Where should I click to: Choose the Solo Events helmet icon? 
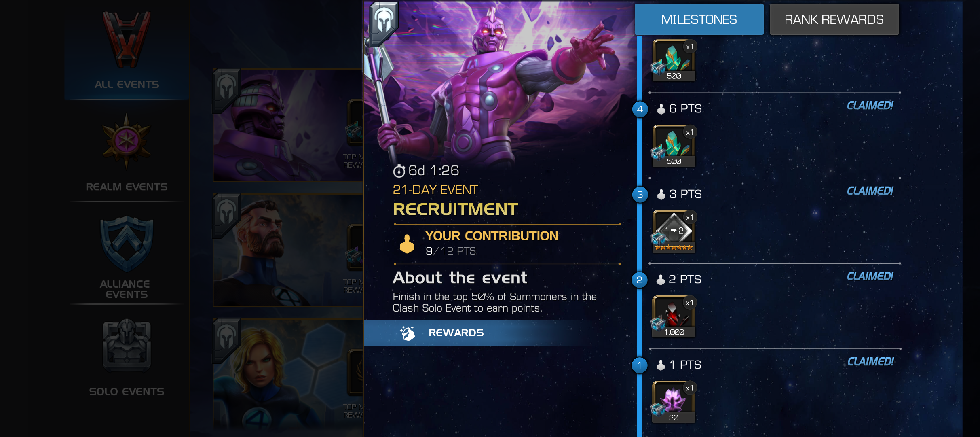(x=127, y=346)
